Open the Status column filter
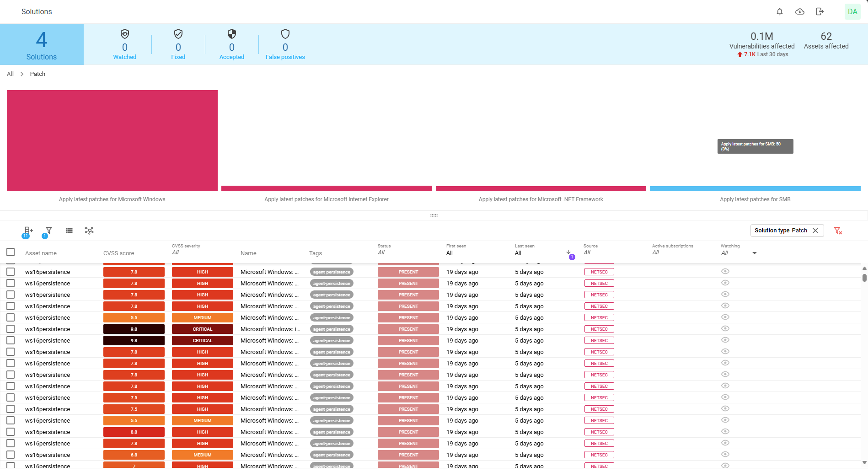This screenshot has height=472, width=868. pos(381,252)
